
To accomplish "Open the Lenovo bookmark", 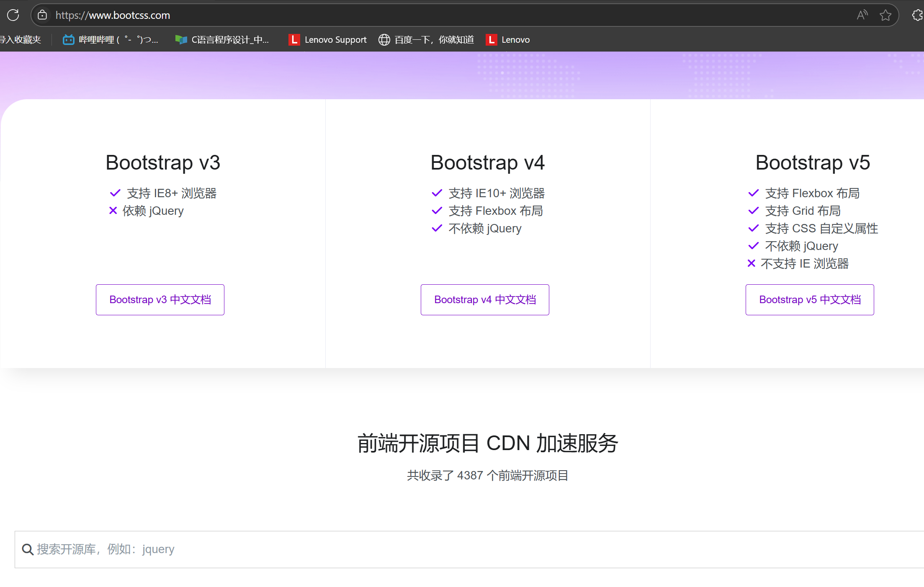I will pos(508,40).
